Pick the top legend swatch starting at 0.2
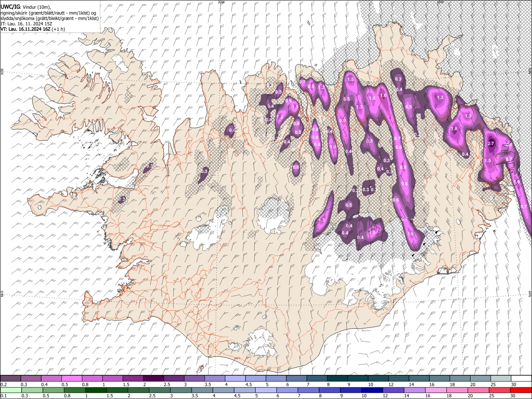The height and width of the screenshot is (399, 532). pyautogui.click(x=10, y=378)
